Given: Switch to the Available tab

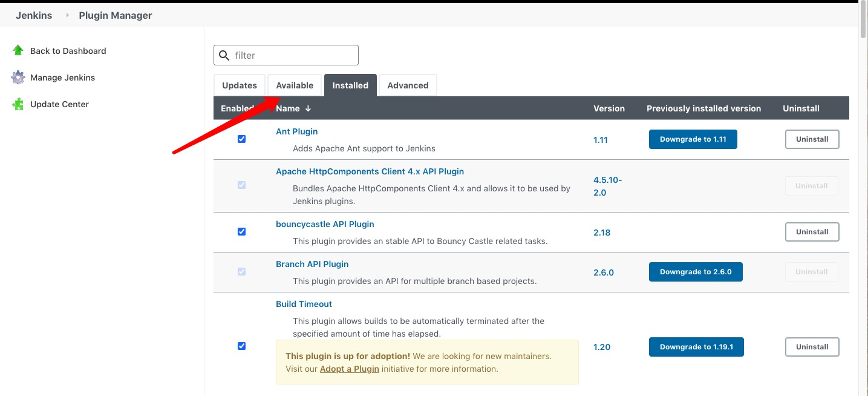Looking at the screenshot, I should click(295, 85).
